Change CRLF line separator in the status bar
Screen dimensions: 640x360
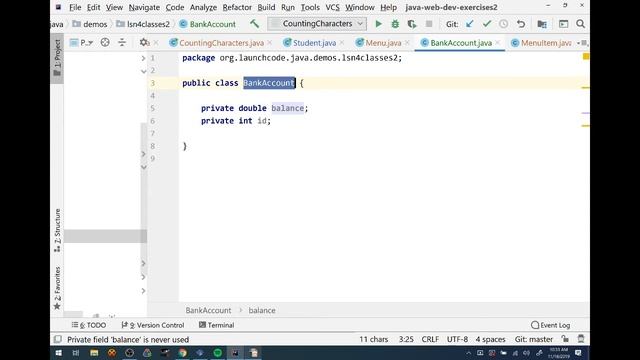[430, 339]
